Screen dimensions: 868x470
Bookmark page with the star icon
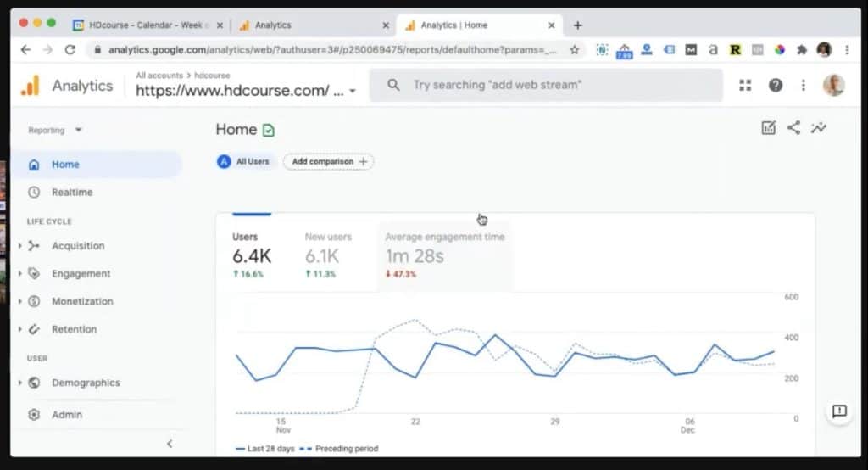(574, 50)
